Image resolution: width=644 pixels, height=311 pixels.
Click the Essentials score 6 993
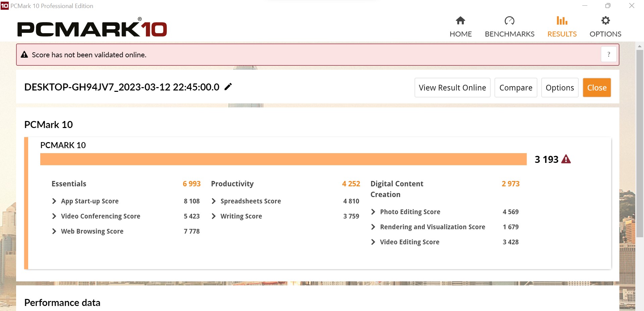tap(192, 184)
